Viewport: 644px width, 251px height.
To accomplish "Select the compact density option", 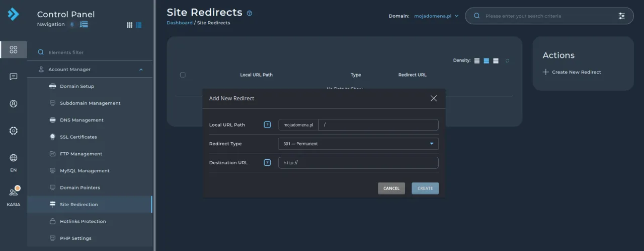I will coord(477,61).
